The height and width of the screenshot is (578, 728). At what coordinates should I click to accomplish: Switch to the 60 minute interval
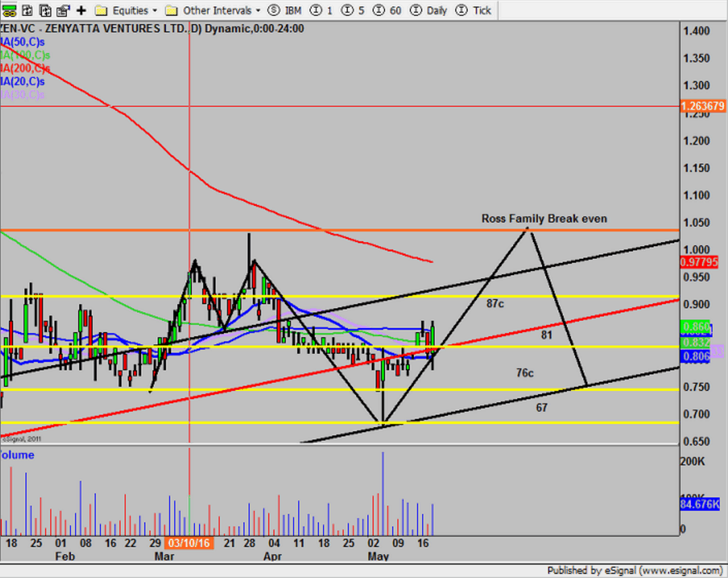click(x=387, y=10)
